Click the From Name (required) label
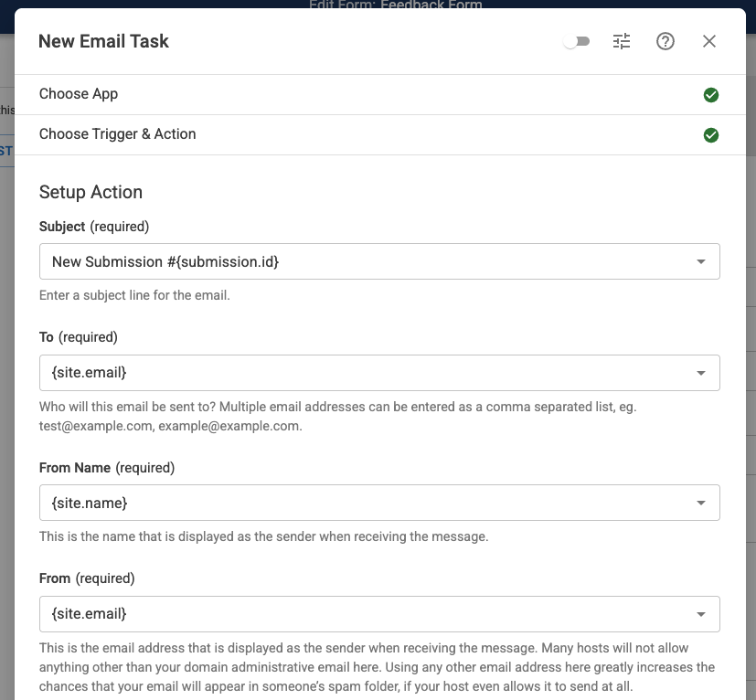This screenshot has height=700, width=756. (107, 467)
